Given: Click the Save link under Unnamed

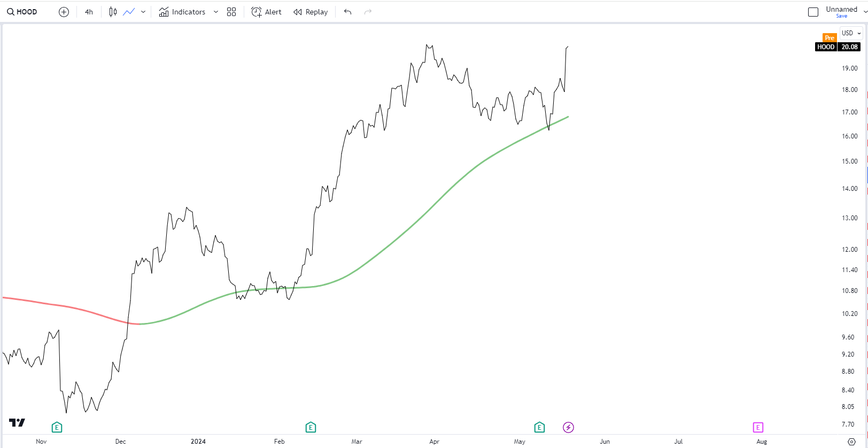Looking at the screenshot, I should 842,16.
